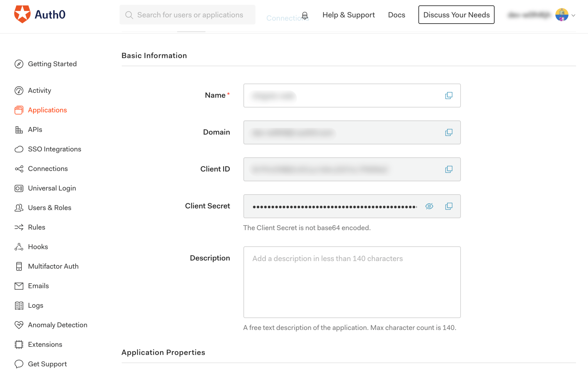Navigate to Users & Roles
Screen dimensions: 588x375
pyautogui.click(x=50, y=208)
